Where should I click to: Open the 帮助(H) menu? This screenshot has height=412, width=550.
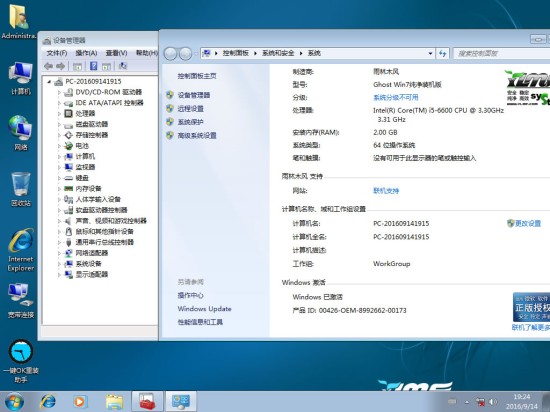click(147, 53)
